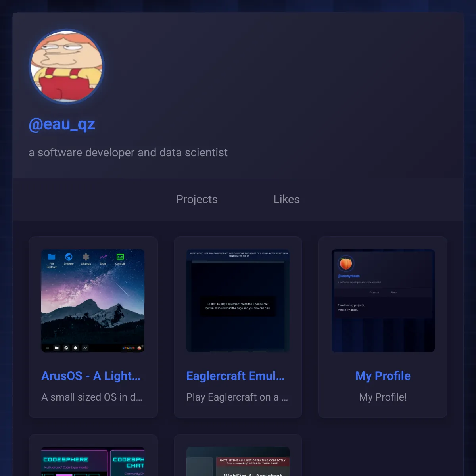Open the Eaglercraft Emulator thumbnail

point(238,301)
